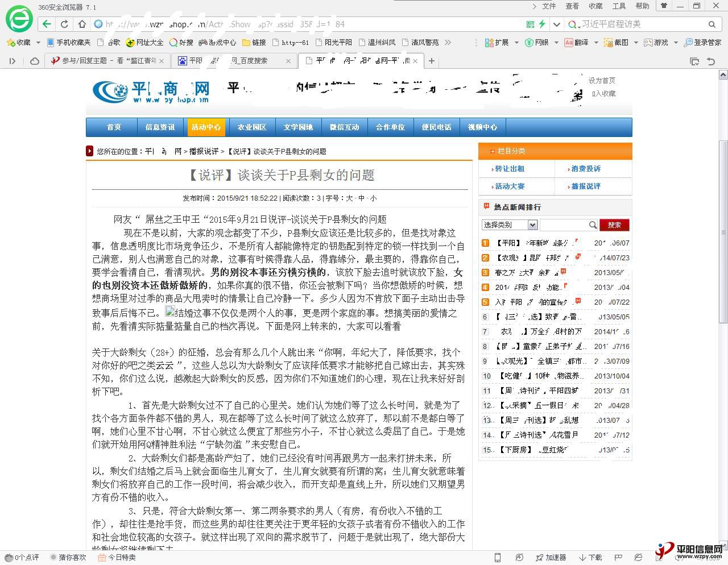Open the 好搜 bookmark
Screen dimensions: 728x565
click(x=181, y=42)
